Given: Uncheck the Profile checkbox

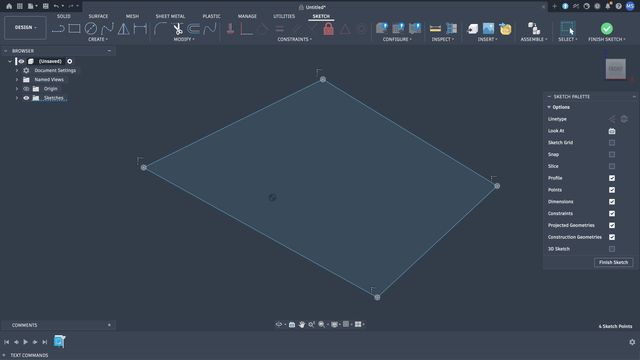Looking at the screenshot, I should (612, 178).
